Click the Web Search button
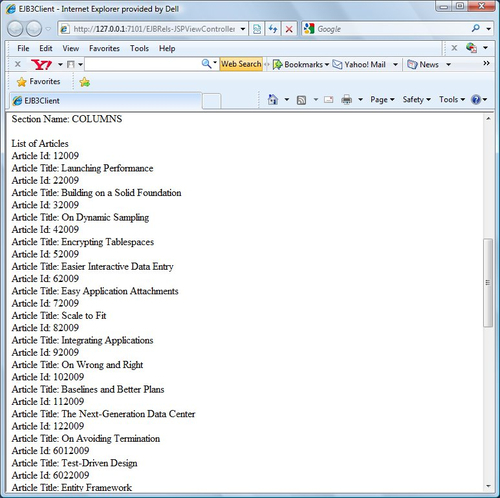 pyautogui.click(x=241, y=64)
